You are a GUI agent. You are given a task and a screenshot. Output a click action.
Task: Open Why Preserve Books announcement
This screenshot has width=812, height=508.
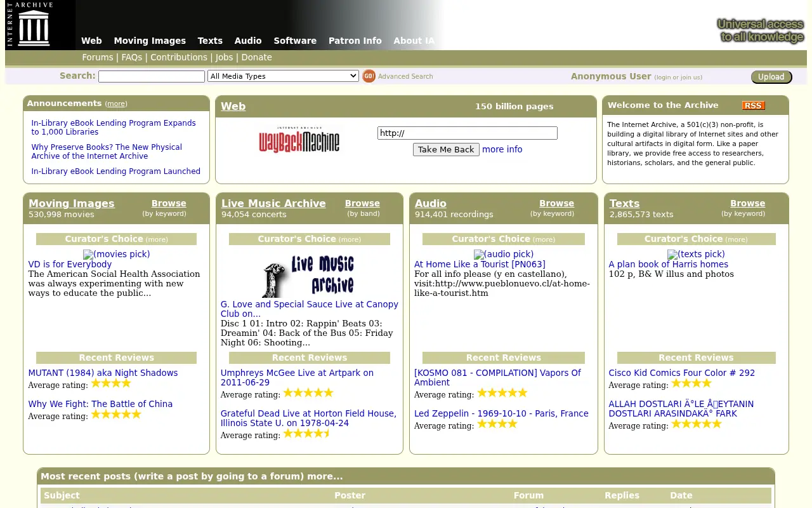pyautogui.click(x=107, y=151)
